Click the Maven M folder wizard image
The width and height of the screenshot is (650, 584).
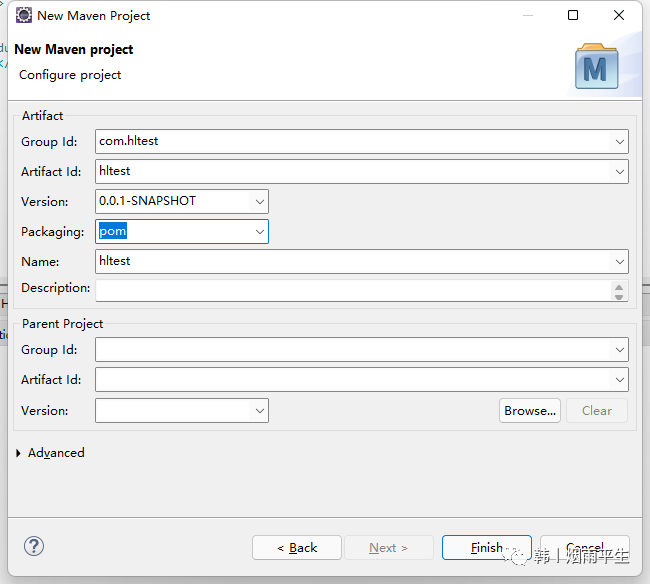coord(597,66)
